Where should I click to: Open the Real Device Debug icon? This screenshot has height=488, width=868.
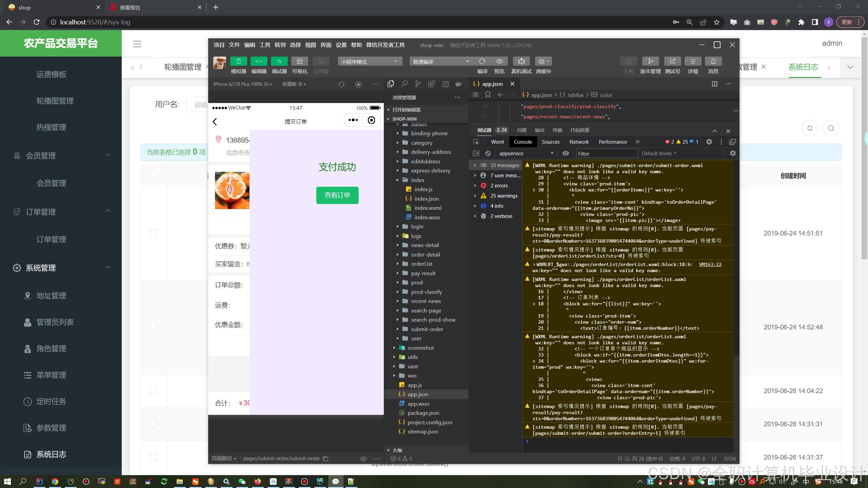point(521,61)
